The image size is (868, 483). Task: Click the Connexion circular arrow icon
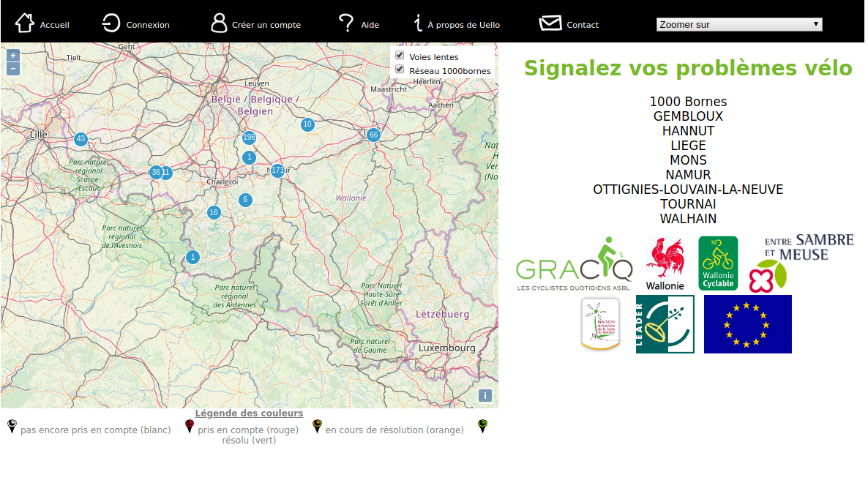tap(111, 23)
